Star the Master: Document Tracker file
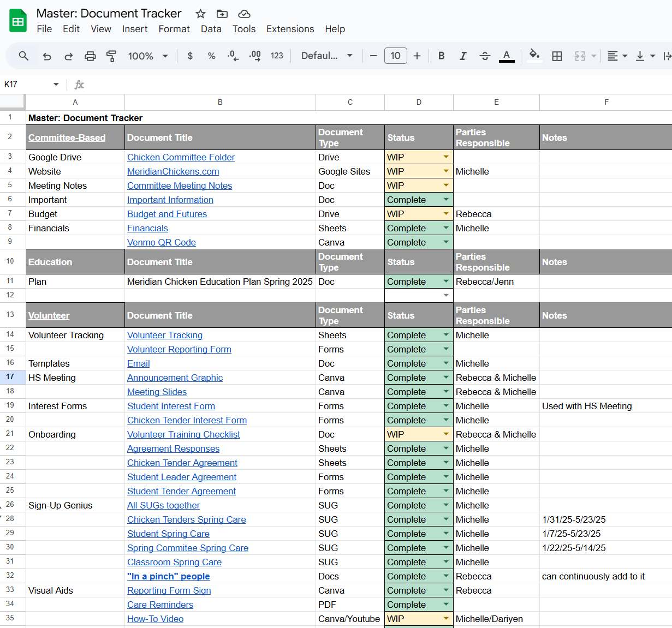 pyautogui.click(x=200, y=14)
